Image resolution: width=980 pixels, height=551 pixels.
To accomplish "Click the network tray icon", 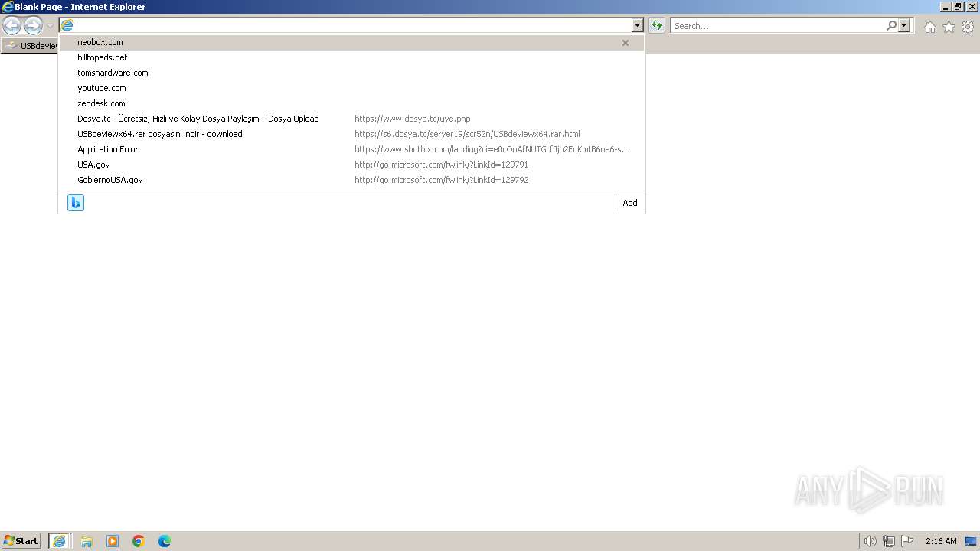I will click(889, 541).
